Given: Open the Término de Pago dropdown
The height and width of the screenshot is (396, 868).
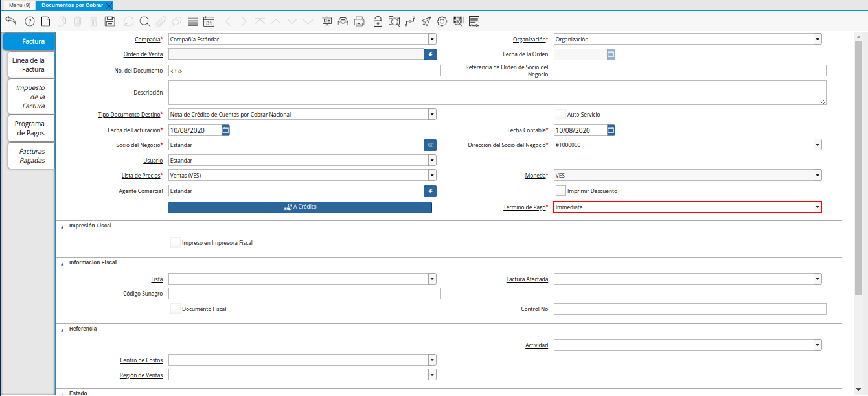Looking at the screenshot, I should pyautogui.click(x=817, y=207).
